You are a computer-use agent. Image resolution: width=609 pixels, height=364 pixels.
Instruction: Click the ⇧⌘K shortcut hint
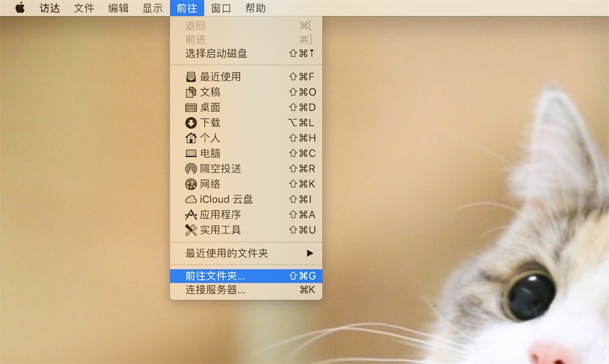tap(302, 184)
